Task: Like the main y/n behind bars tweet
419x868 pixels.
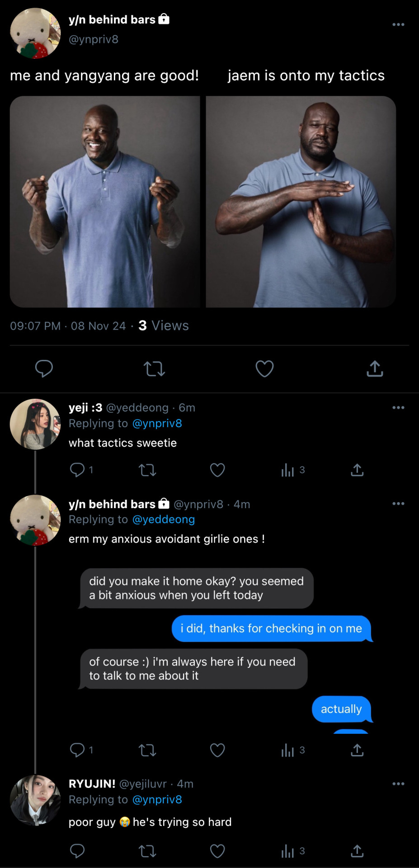Action: pos(264,369)
